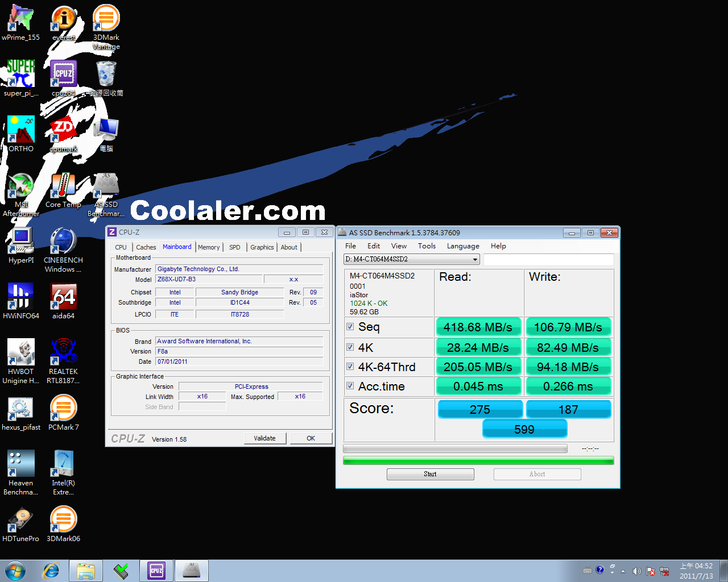Show hidden tray icons arrow
Screen dimensions: 728x582
(623, 571)
